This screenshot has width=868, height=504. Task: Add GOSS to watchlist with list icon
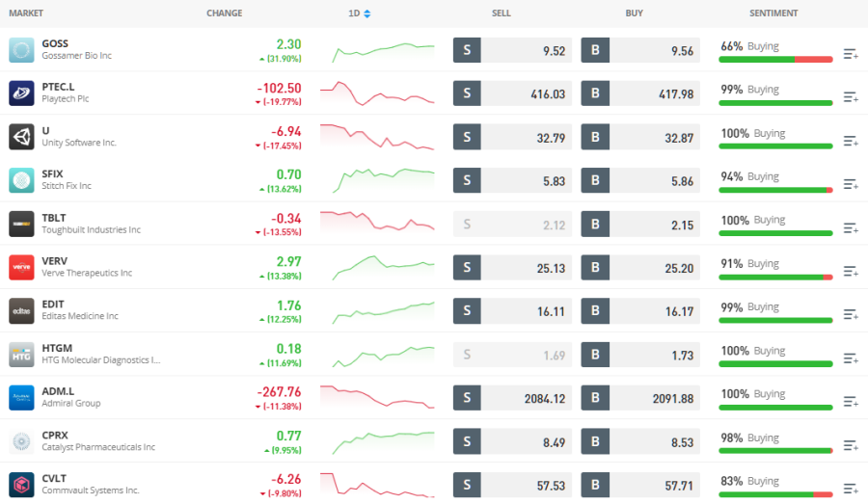tap(851, 54)
